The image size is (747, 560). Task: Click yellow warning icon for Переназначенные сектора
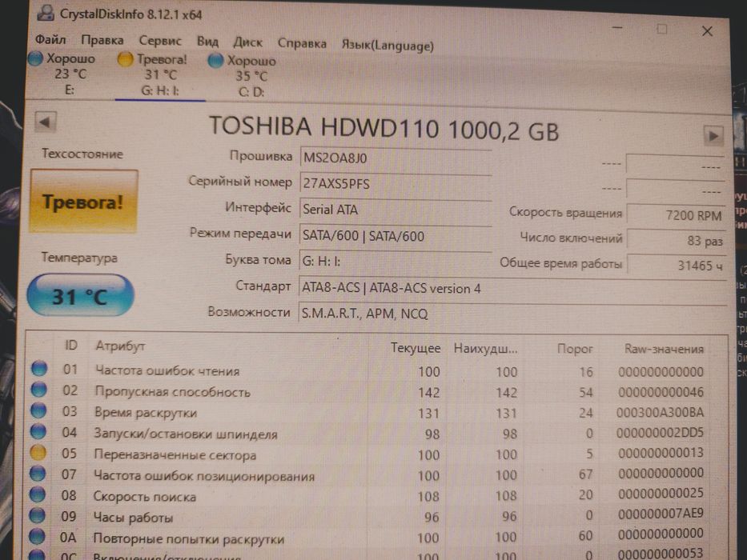pos(38,452)
